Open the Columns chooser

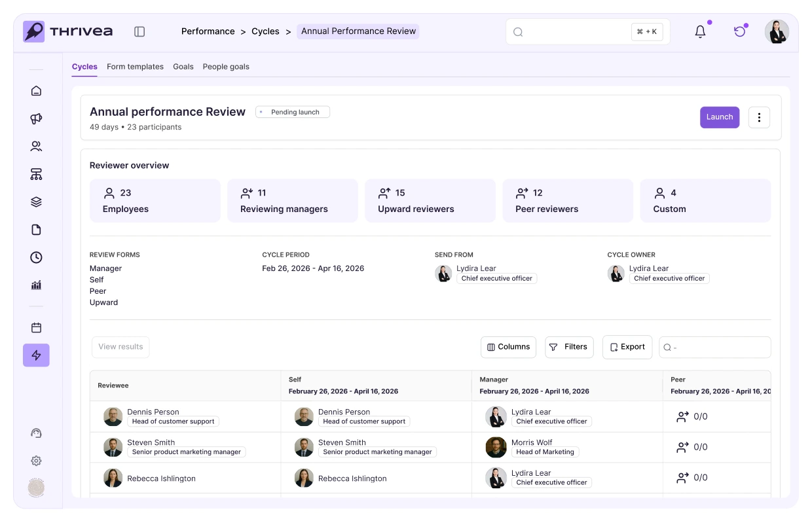point(508,347)
